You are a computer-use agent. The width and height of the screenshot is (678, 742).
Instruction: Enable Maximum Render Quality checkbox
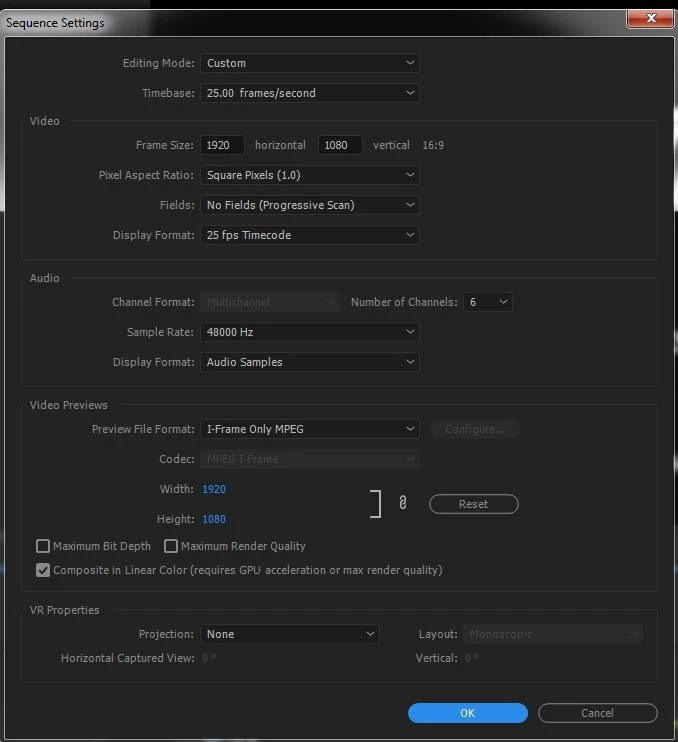(x=170, y=546)
